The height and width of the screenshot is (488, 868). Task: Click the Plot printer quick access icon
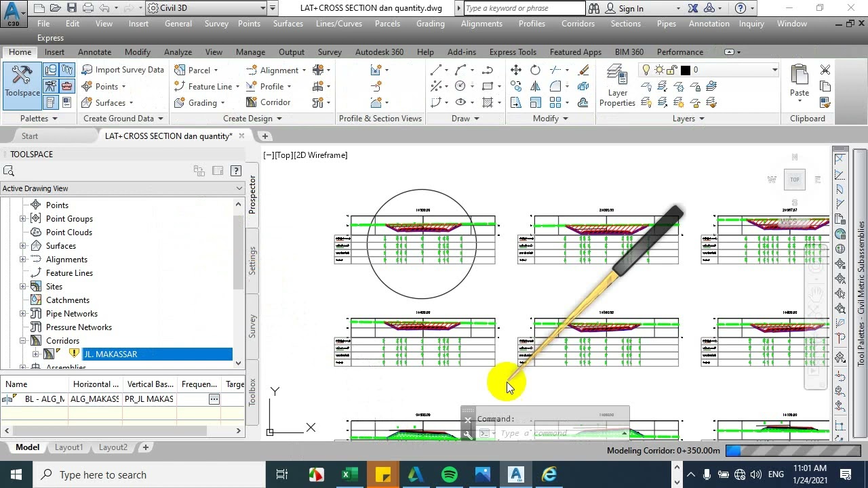coord(89,8)
